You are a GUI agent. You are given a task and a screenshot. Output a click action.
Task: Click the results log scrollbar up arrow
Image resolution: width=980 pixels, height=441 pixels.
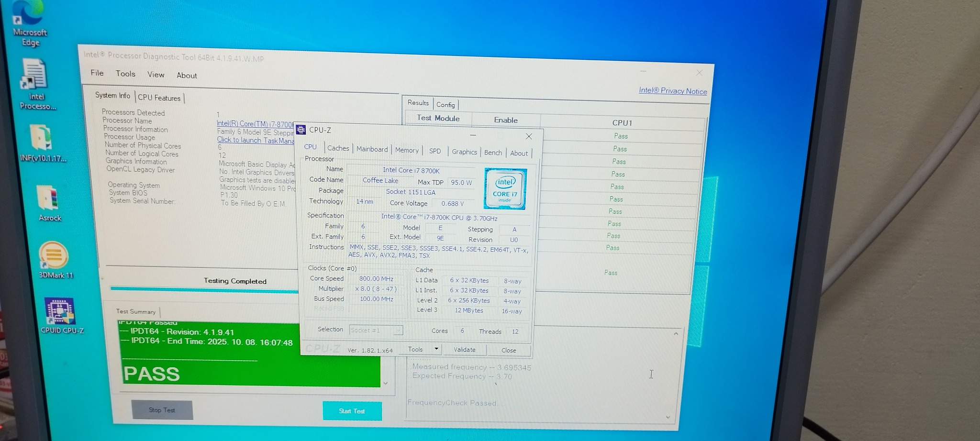[x=676, y=334]
